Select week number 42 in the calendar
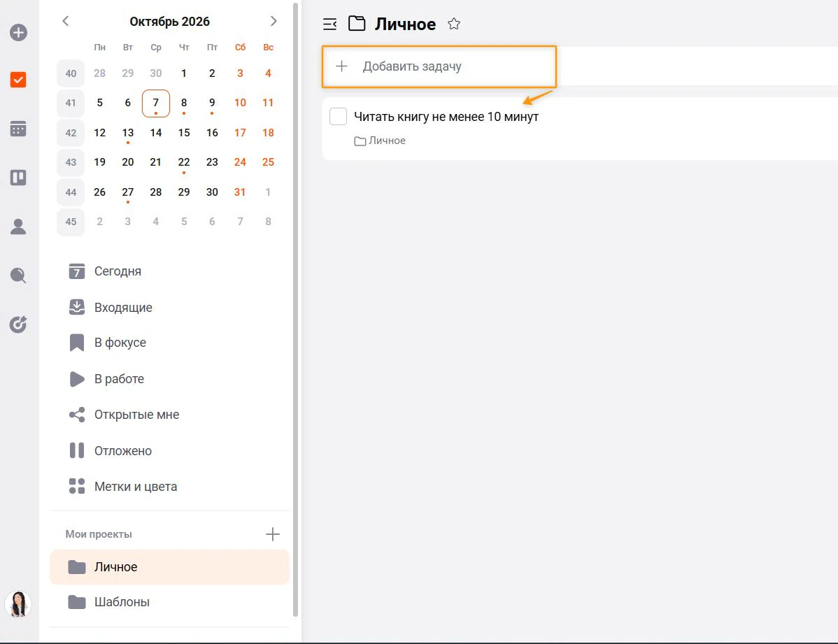Viewport: 838px width, 644px height. click(x=71, y=133)
